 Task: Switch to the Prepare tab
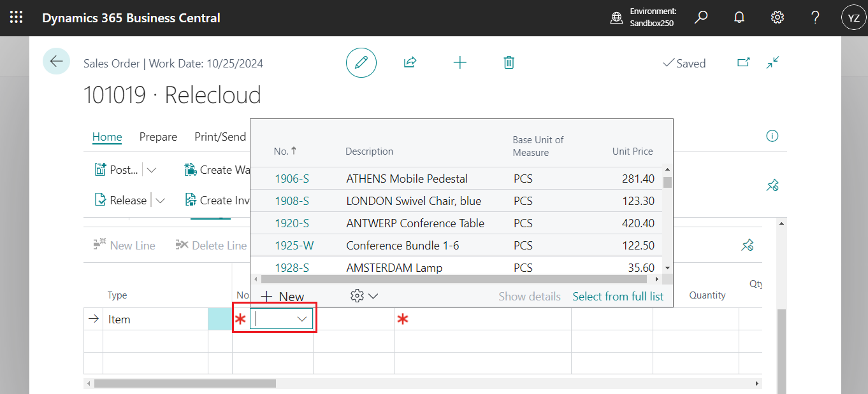tap(158, 136)
